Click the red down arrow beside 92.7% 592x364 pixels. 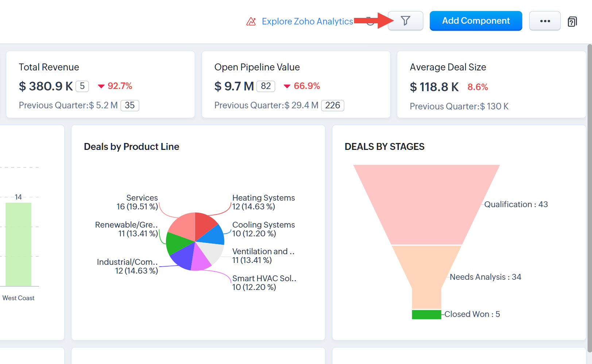pyautogui.click(x=101, y=86)
